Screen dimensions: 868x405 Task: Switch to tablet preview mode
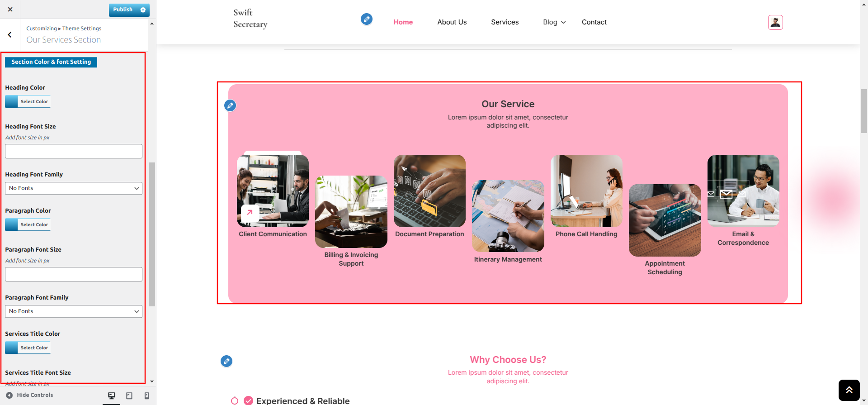coord(129,395)
